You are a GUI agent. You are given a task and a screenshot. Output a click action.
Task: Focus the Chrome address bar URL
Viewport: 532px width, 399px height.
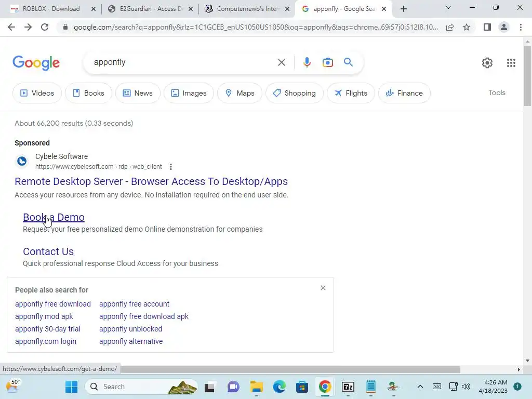point(256,27)
